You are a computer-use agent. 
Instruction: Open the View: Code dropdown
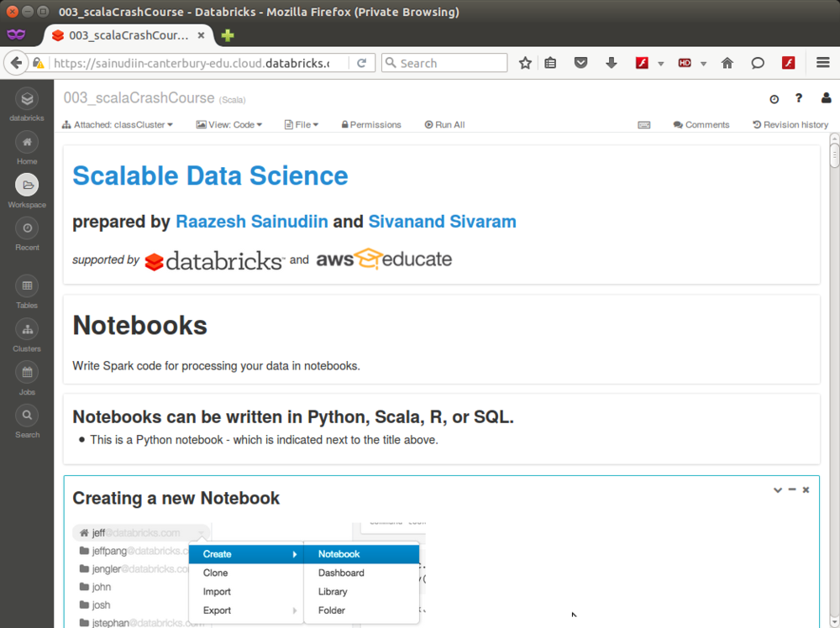pos(229,125)
